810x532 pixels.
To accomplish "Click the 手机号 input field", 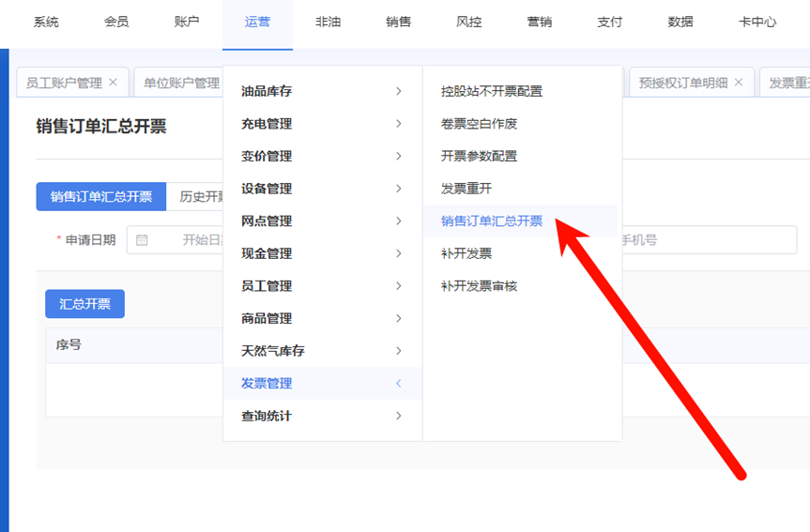I will coord(704,240).
